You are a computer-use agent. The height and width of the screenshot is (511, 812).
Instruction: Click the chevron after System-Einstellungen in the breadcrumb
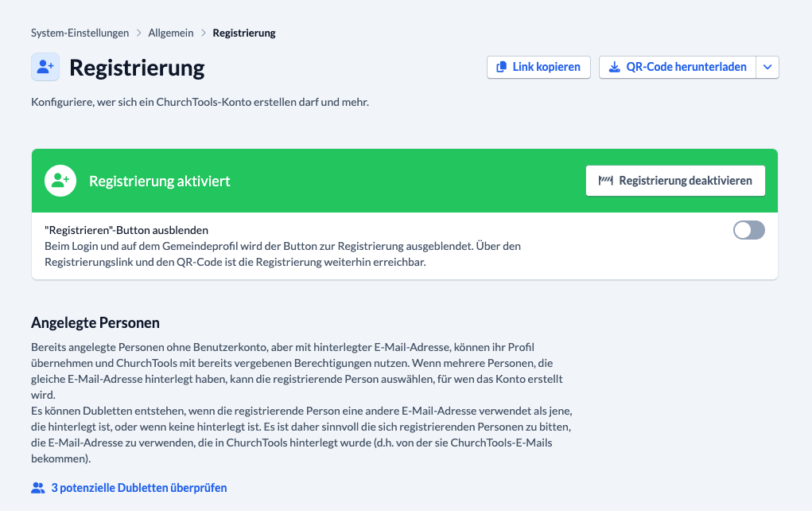point(139,33)
